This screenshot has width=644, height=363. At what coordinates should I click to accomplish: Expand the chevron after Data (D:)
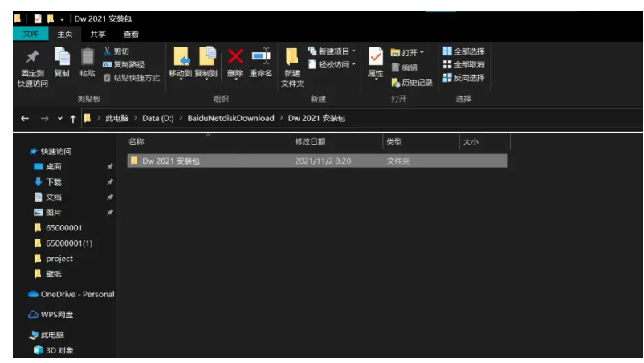[x=181, y=118]
